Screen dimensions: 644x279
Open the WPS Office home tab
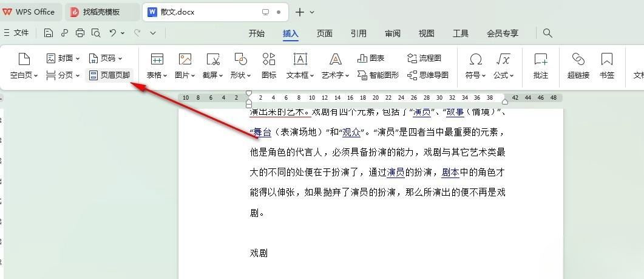coord(30,12)
